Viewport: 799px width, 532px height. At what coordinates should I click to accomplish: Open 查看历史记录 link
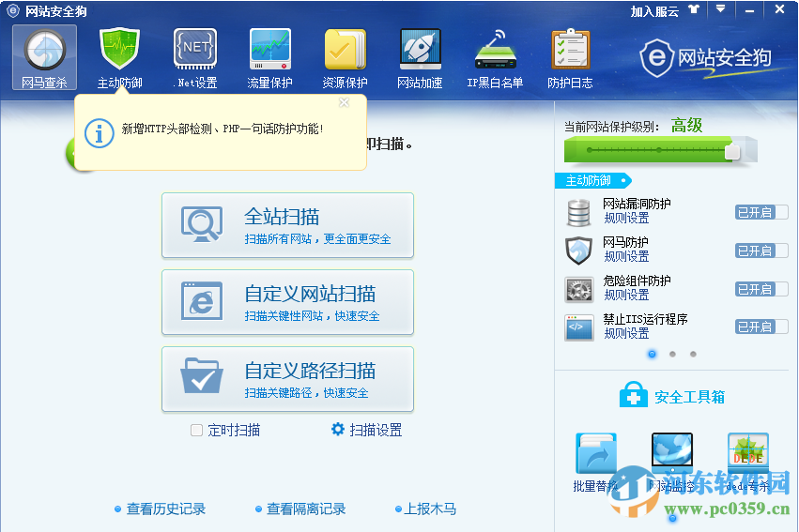tap(165, 509)
